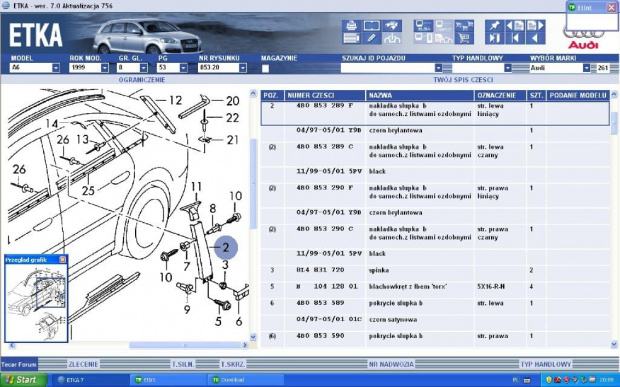Expand the NR RYSUNKU dropdown 853-20
The height and width of the screenshot is (387, 620).
tap(242, 68)
